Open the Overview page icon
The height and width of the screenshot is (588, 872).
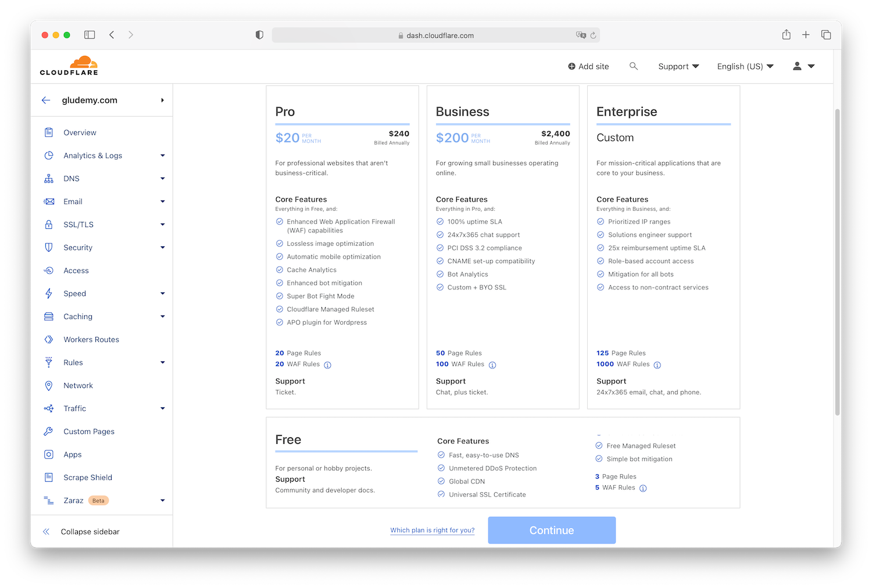[49, 132]
